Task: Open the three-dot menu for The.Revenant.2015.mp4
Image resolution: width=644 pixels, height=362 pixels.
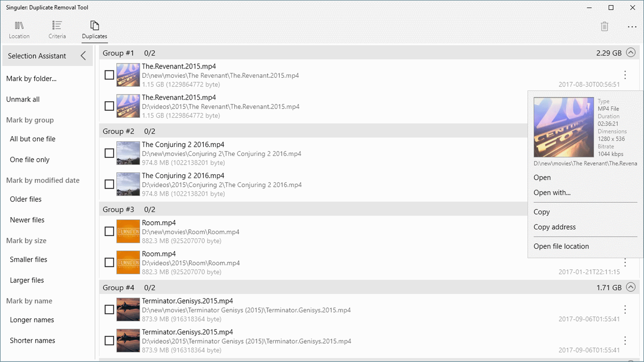Action: 625,75
